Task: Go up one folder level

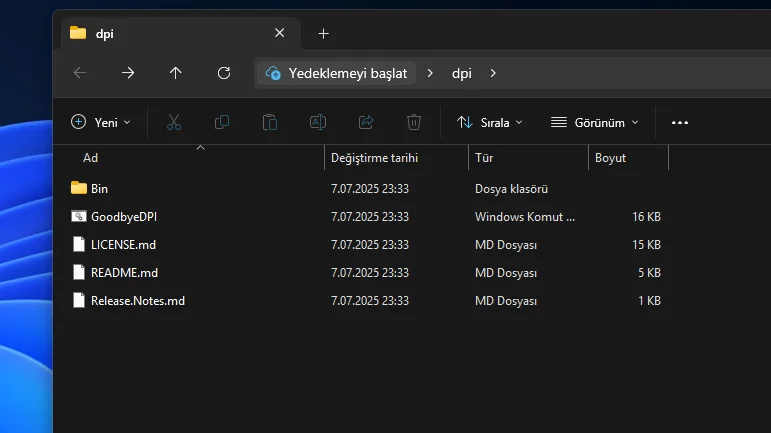Action: 176,73
